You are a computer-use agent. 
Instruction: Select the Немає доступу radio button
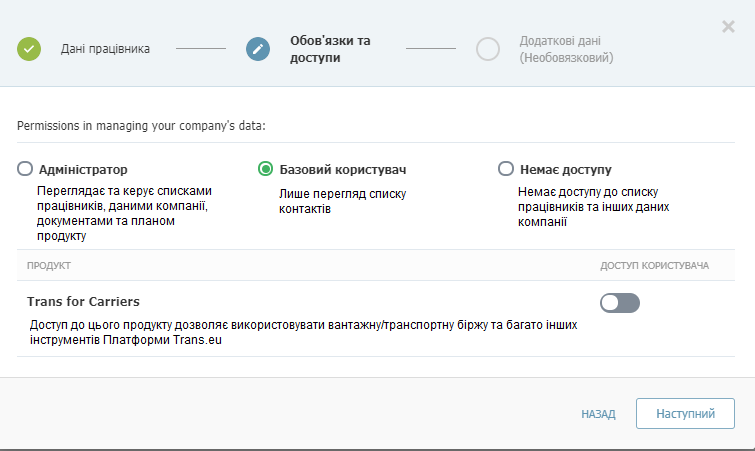[x=506, y=169]
